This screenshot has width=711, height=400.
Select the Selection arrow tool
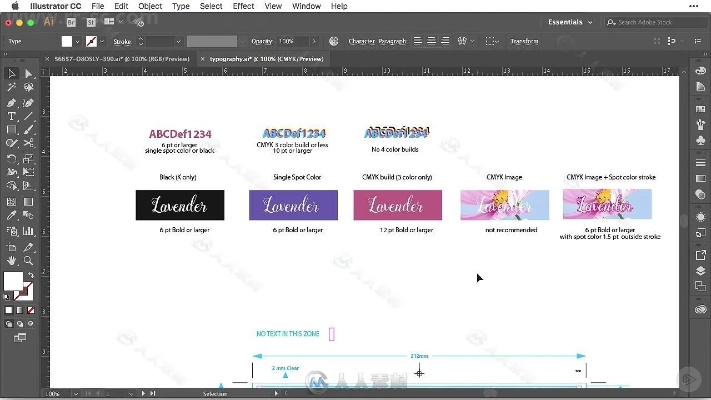click(11, 74)
